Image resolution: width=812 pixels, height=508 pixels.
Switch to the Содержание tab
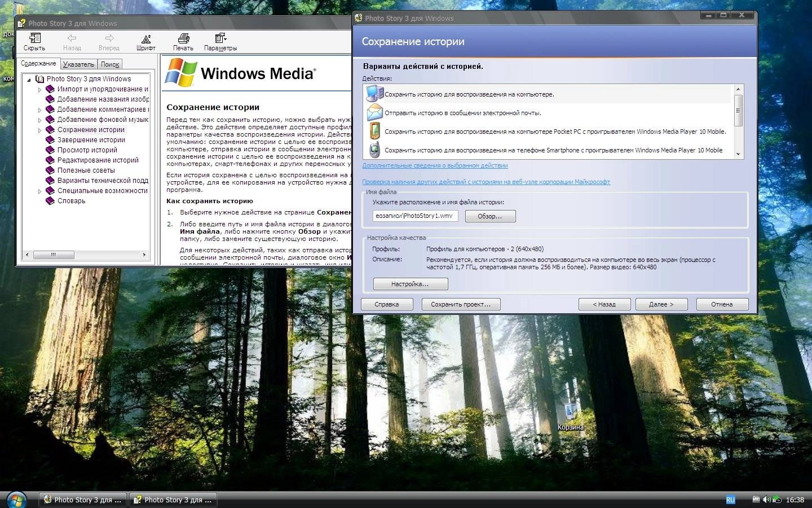38,63
